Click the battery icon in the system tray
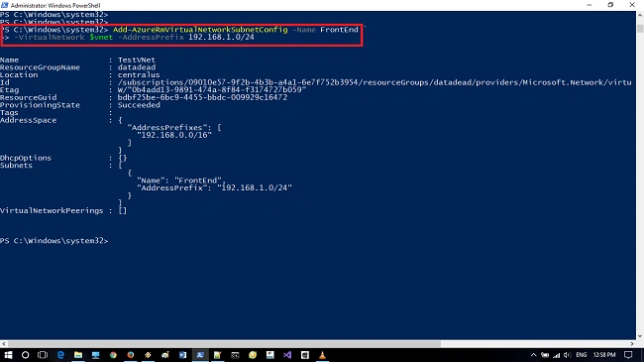This screenshot has height=362, width=644. [545, 355]
